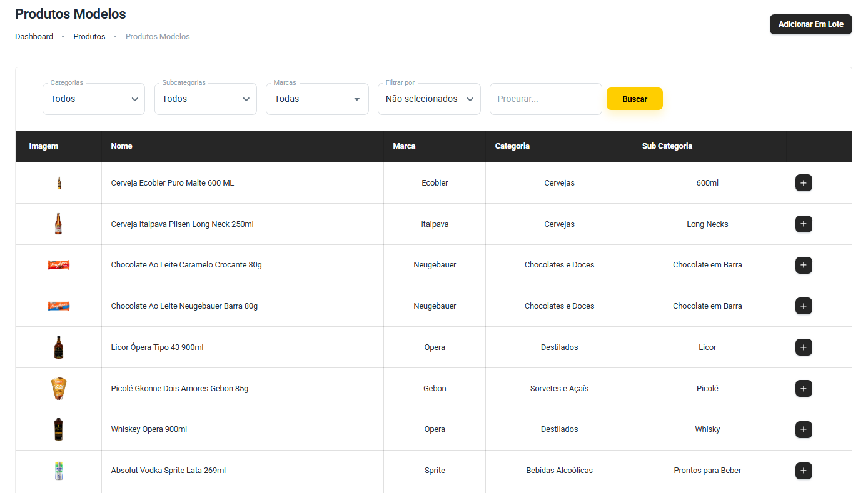Screen dimensions: 868x493
Task: Open the Marcas combo box
Action: [x=317, y=99]
